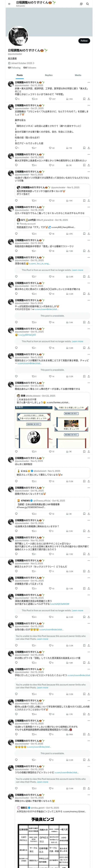Switch to the Replies tab
98x868 pixels.
[49, 75]
